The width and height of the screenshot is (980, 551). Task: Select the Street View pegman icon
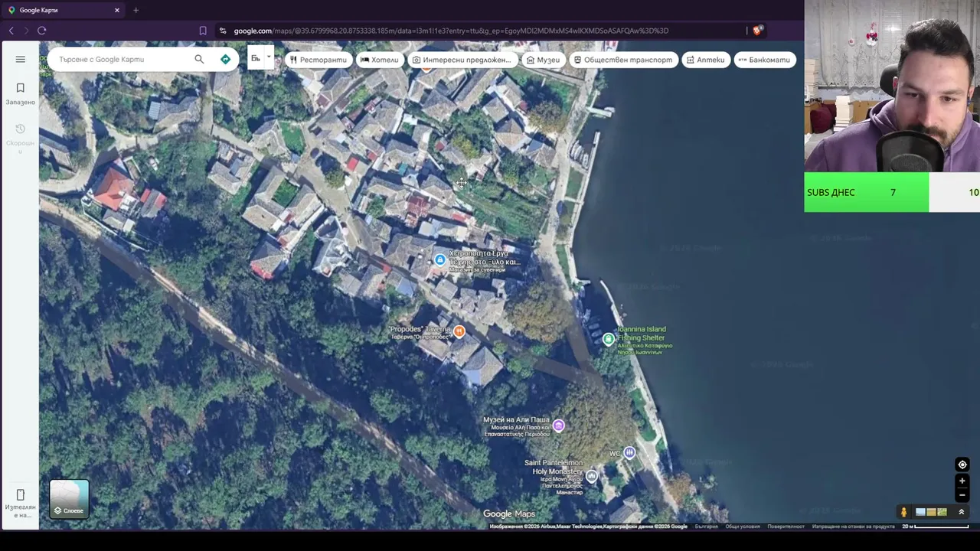click(903, 512)
